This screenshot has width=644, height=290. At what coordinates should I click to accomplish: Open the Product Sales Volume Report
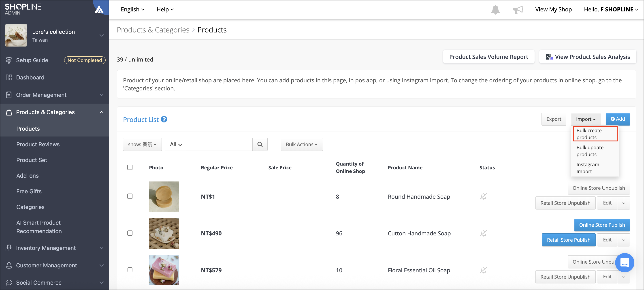click(x=488, y=57)
